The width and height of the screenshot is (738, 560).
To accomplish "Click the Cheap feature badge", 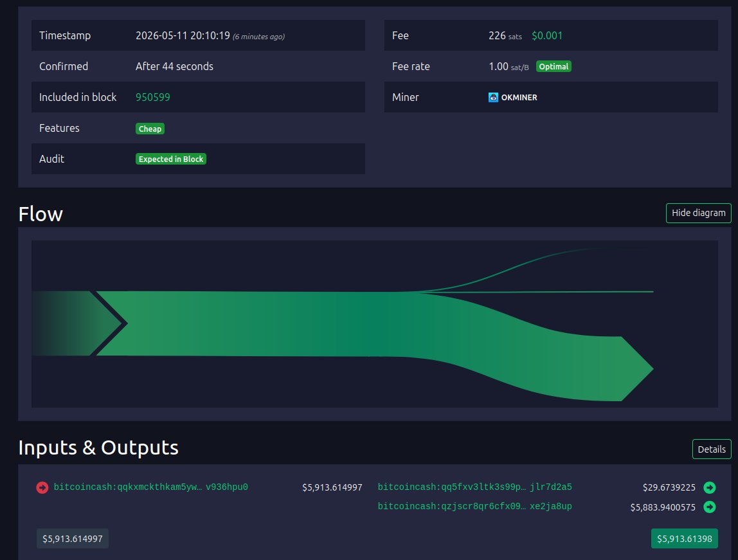I will tap(150, 129).
